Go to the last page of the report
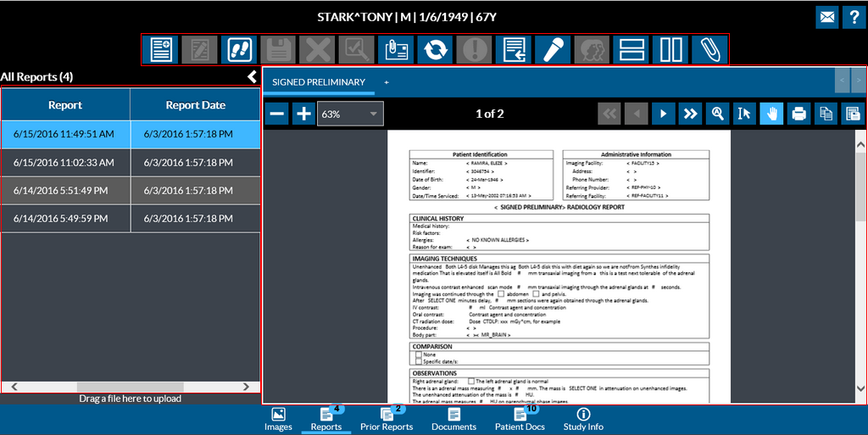The height and width of the screenshot is (435, 868). [x=691, y=114]
